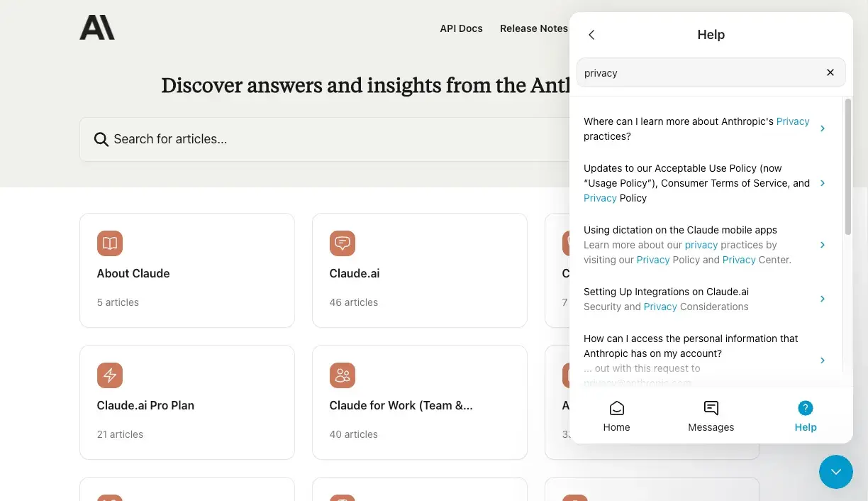868x501 pixels.
Task: Click the Claude for Work team icon
Action: coord(343,375)
